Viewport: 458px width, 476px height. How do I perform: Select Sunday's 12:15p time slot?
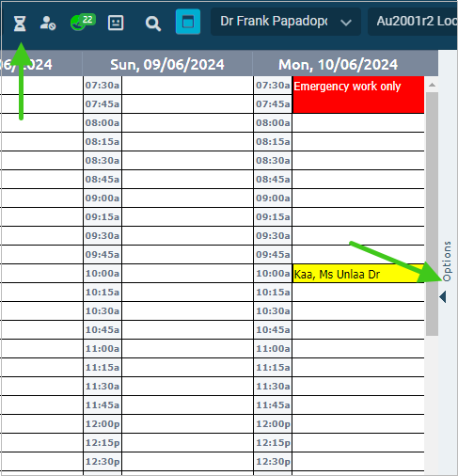187,443
